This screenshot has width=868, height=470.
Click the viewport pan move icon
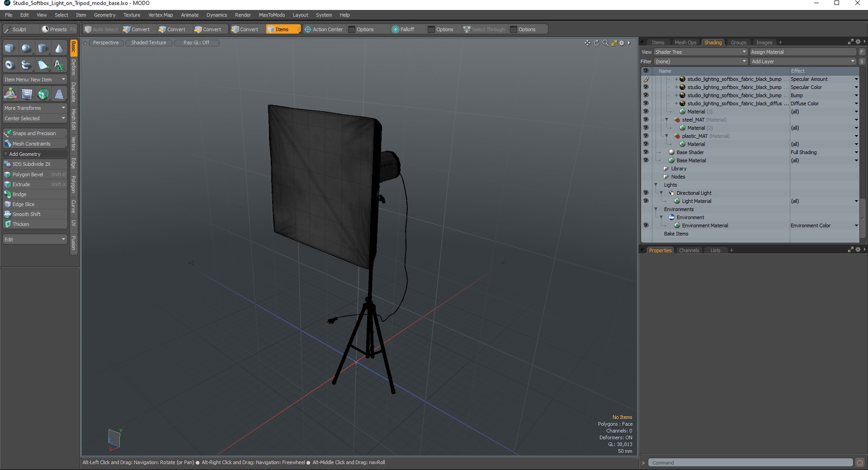(x=587, y=43)
